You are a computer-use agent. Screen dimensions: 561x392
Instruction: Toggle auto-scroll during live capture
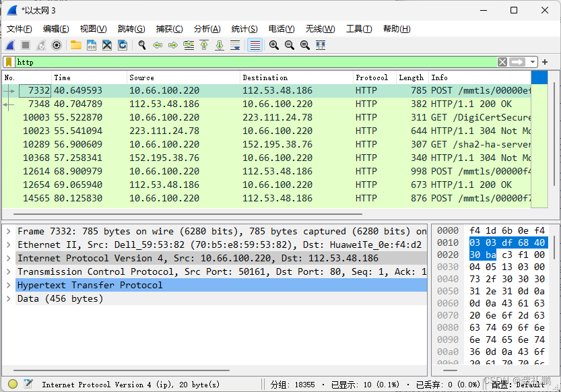coord(236,45)
